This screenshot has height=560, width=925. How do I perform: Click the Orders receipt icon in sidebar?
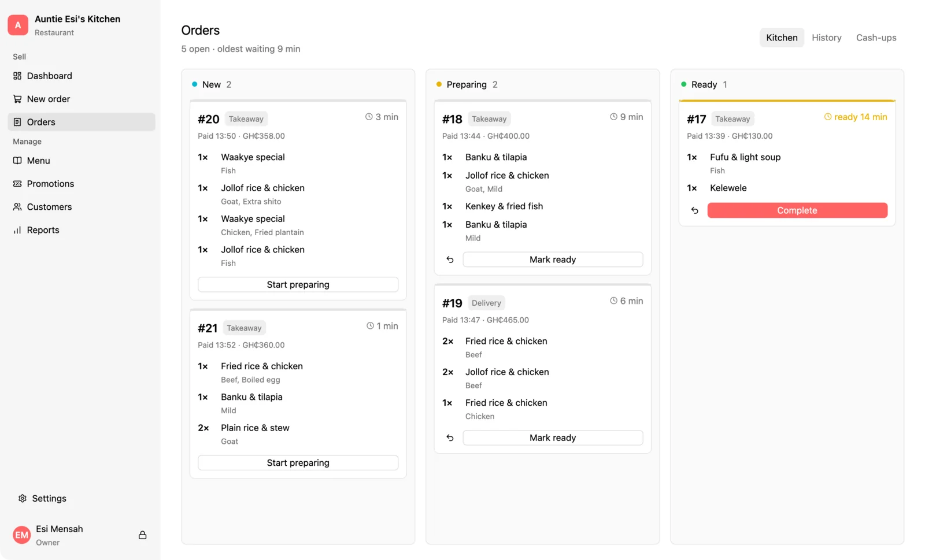[17, 122]
